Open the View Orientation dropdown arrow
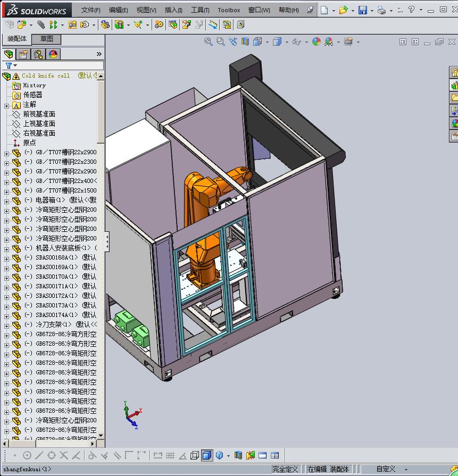This screenshot has width=458, height=476. [268, 42]
